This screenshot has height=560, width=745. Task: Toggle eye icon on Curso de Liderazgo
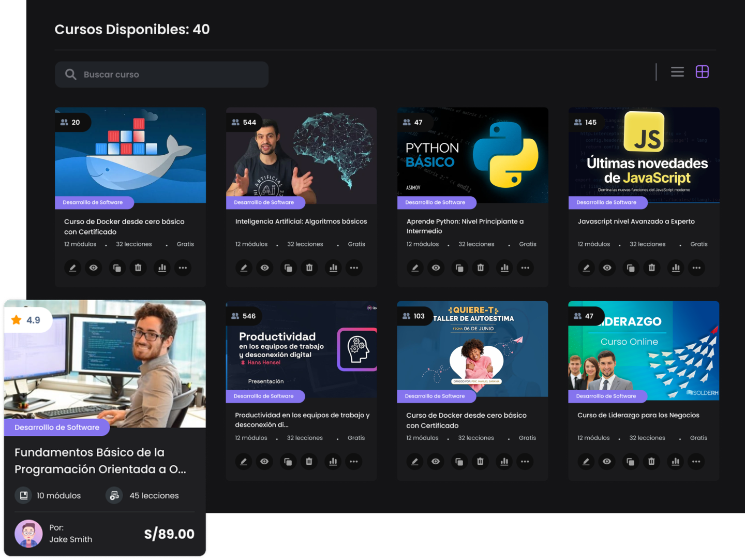[607, 461]
